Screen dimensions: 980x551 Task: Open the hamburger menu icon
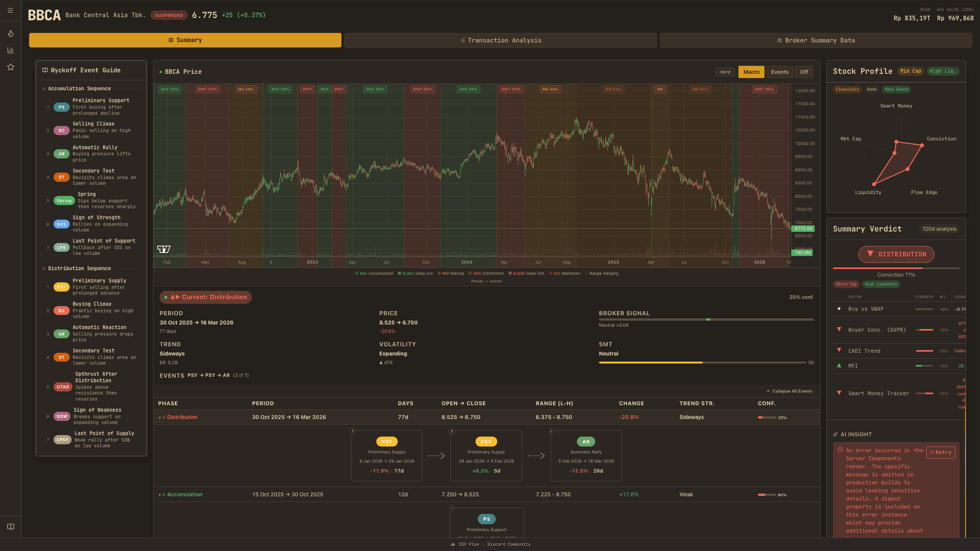click(x=10, y=10)
